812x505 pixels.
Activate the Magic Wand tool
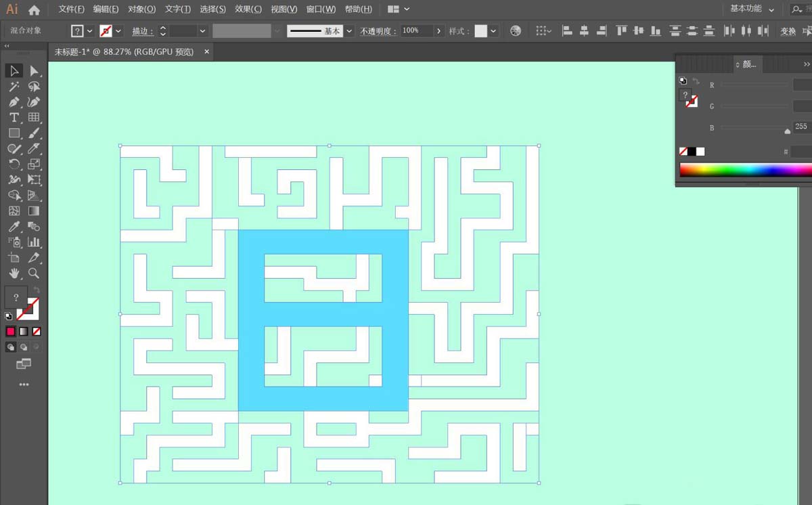tap(14, 86)
